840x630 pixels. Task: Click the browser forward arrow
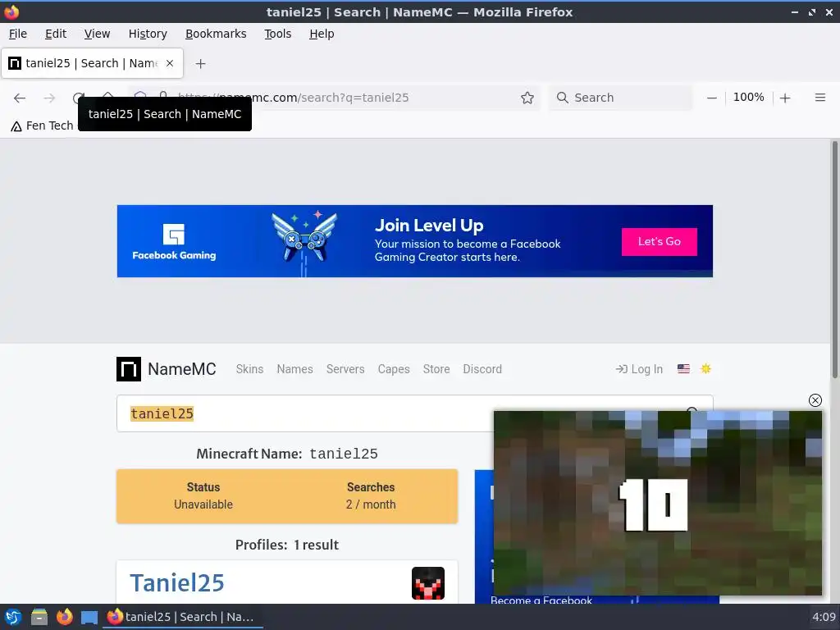click(49, 98)
